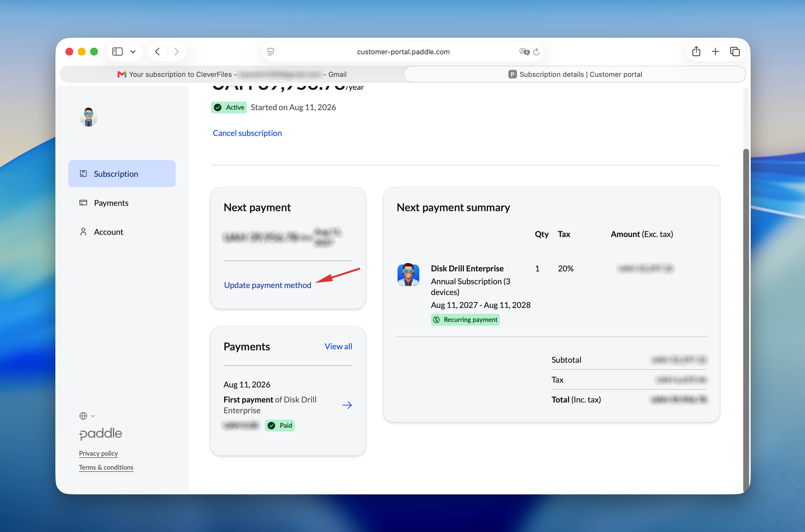Open the Terms & conditions link
Image resolution: width=805 pixels, height=532 pixels.
(106, 467)
